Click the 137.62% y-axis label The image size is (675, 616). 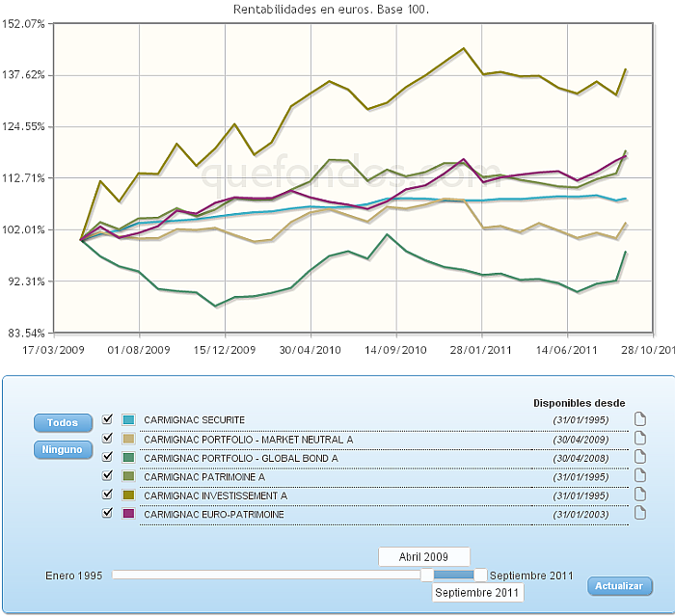pos(23,75)
